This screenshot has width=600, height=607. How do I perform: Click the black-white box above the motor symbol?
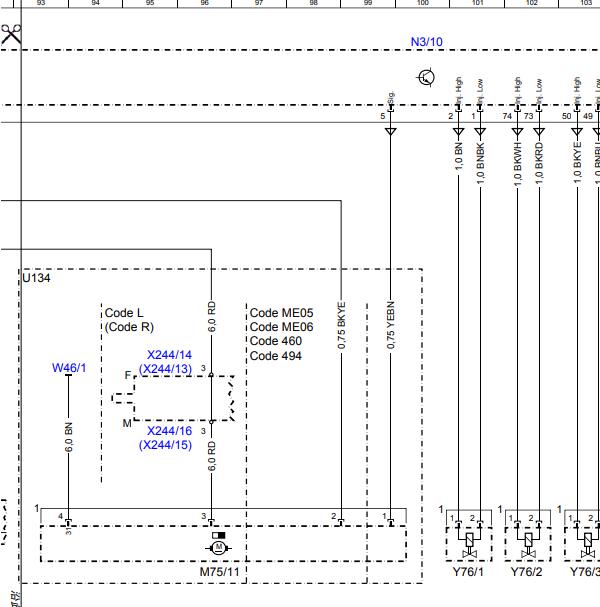219,535
